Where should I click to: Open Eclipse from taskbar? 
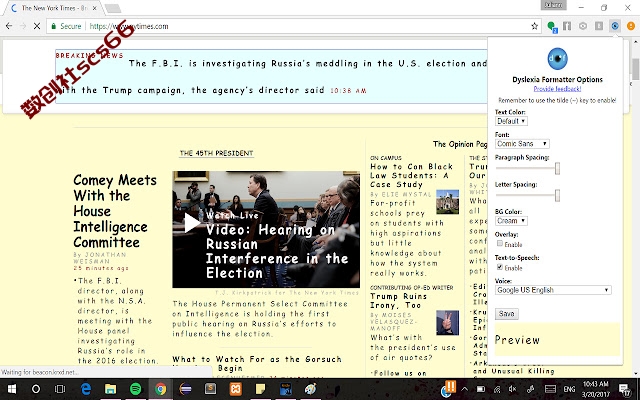coord(185,389)
